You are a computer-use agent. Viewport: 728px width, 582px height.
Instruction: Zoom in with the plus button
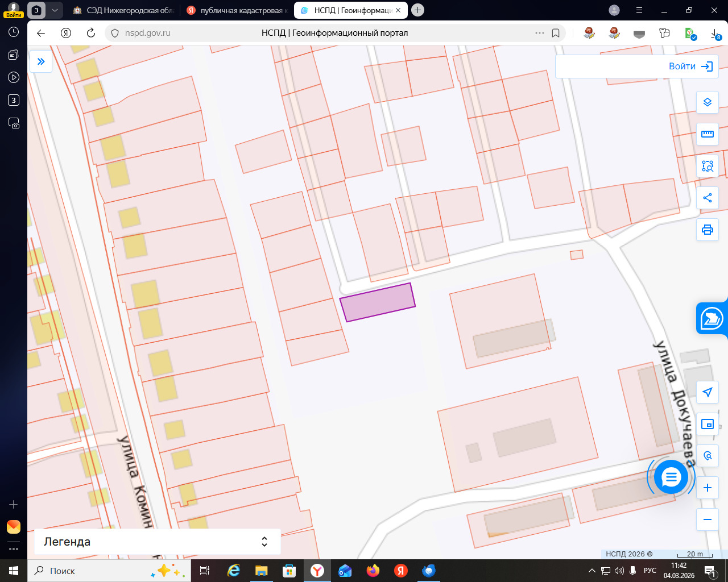708,488
